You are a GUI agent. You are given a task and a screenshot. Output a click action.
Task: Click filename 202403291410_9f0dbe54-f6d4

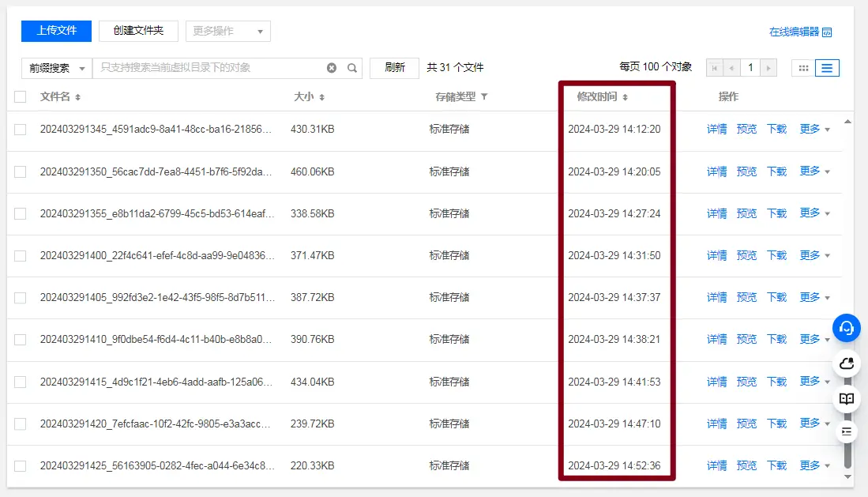pyautogui.click(x=156, y=339)
